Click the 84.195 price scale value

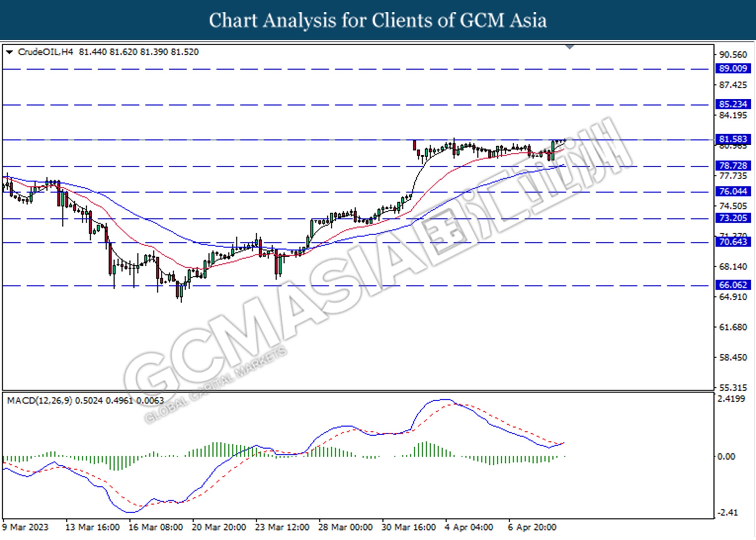coord(733,115)
